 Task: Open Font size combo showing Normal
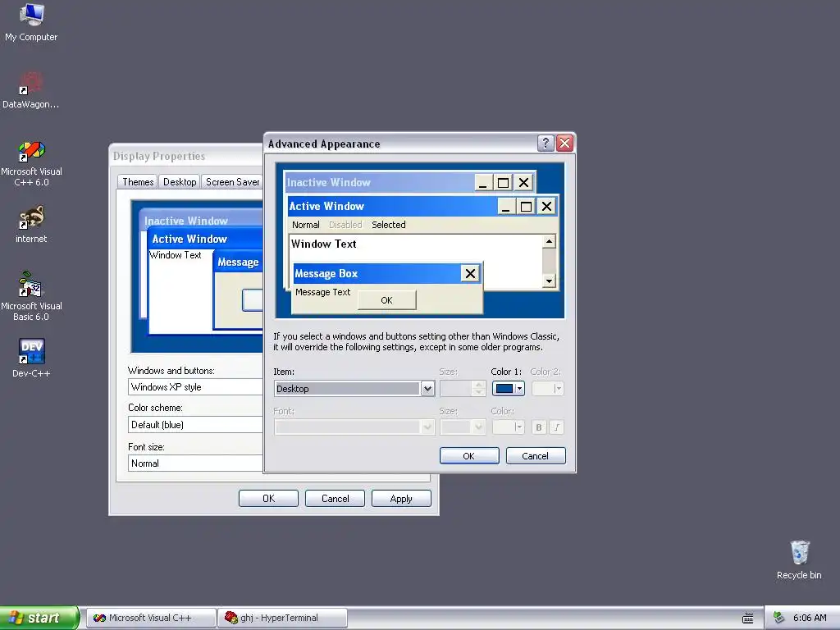pyautogui.click(x=195, y=463)
